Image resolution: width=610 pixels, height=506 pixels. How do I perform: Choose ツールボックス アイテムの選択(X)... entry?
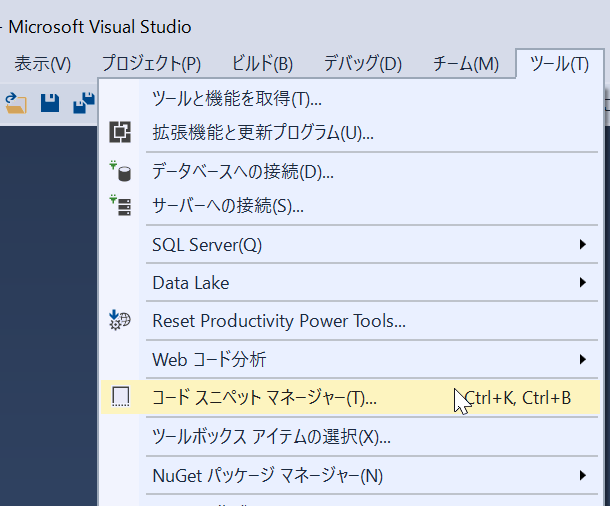(x=270, y=436)
